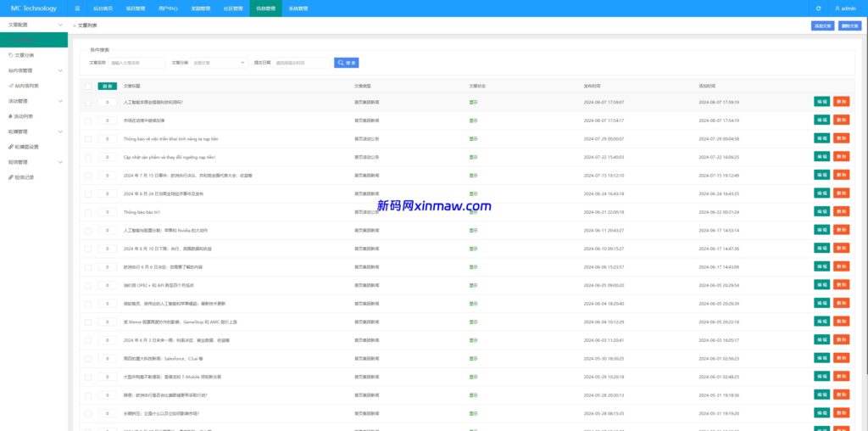
Task: Click orange delete button for 2024-06-04 10:12:29 article
Action: (842, 322)
